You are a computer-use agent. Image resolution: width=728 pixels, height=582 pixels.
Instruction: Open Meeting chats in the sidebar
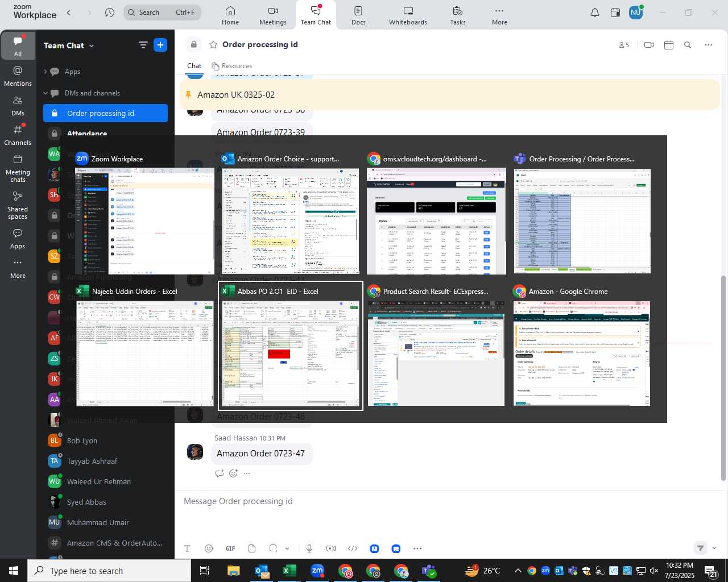coord(18,168)
